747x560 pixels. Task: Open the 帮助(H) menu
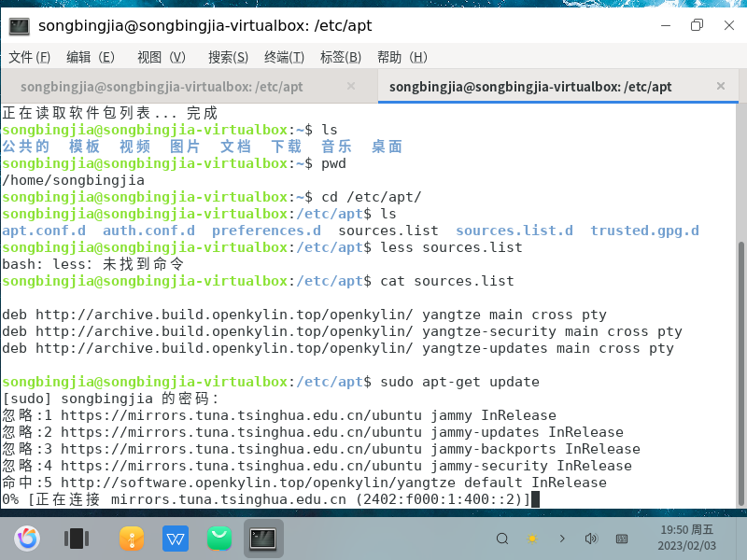click(402, 57)
